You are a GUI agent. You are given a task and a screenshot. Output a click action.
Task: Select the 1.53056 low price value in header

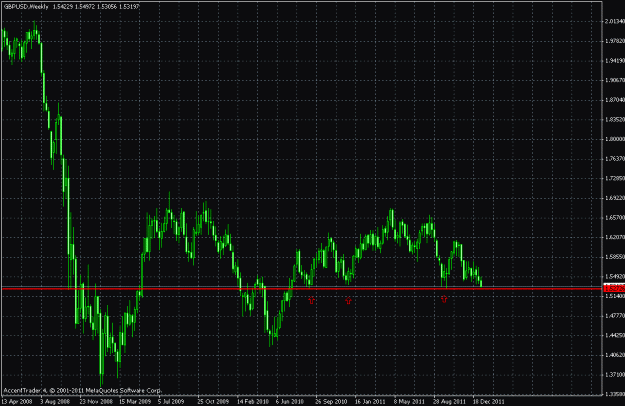tap(107, 7)
